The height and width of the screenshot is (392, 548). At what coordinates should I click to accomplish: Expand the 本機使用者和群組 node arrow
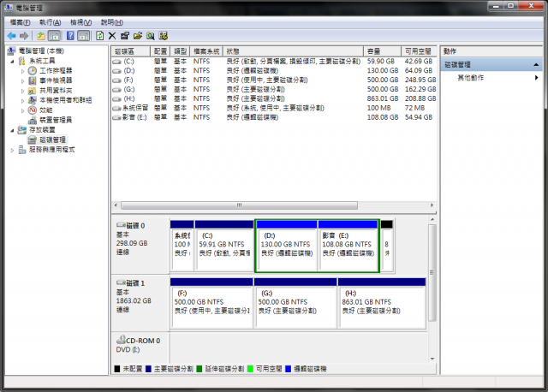tap(23, 101)
